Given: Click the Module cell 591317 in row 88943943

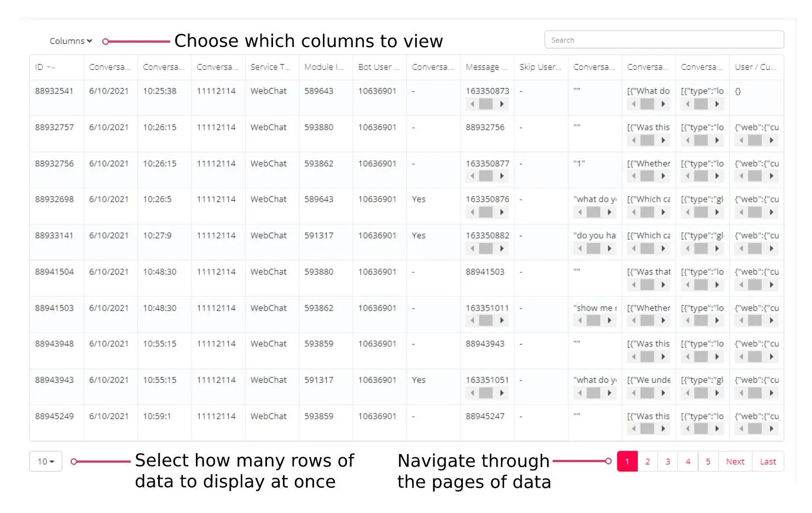Looking at the screenshot, I should (319, 380).
